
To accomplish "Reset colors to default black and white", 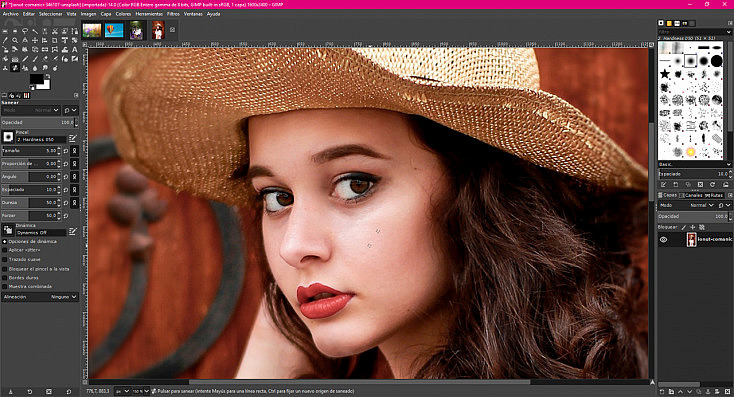I will pyautogui.click(x=31, y=88).
